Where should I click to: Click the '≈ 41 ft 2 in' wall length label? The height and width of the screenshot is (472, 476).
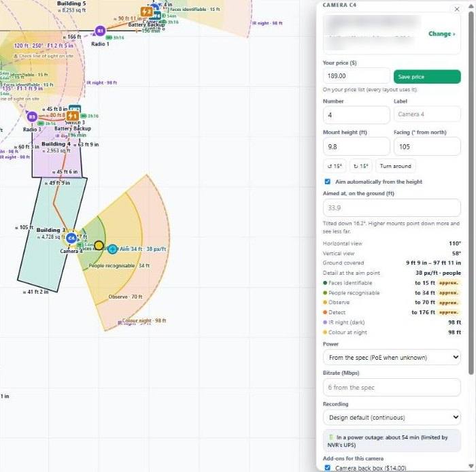35,292
